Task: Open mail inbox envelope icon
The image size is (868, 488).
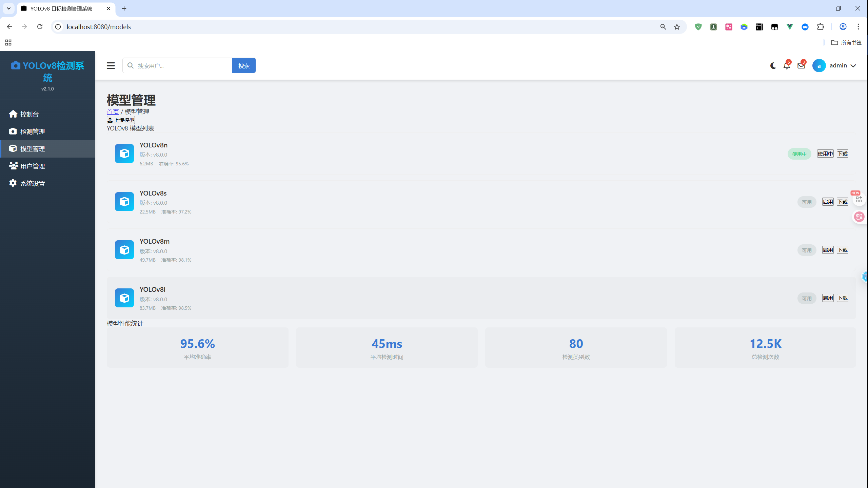Action: (801, 66)
